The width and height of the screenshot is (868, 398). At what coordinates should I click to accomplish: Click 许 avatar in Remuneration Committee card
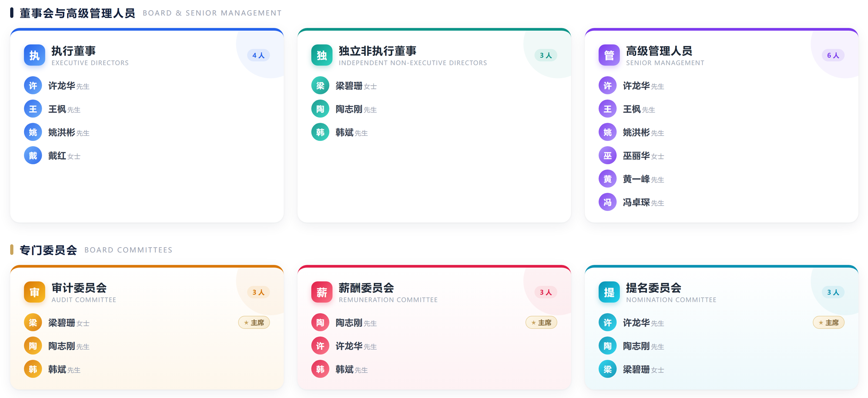tap(320, 346)
